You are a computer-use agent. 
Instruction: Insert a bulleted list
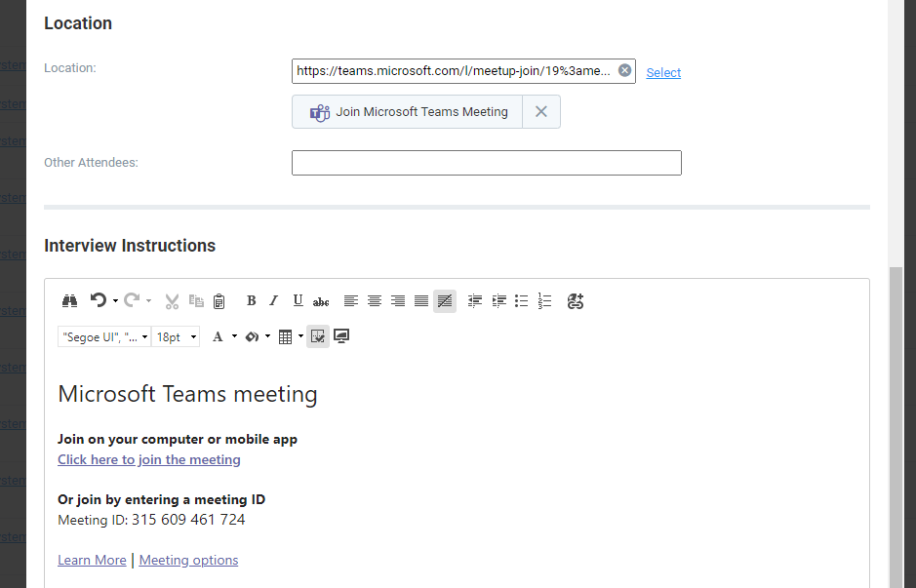pos(522,301)
